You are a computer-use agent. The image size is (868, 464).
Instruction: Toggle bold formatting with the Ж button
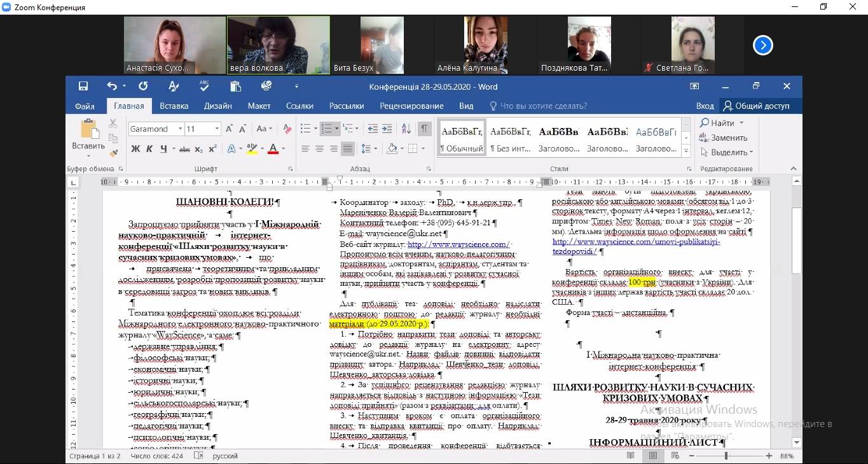point(135,149)
